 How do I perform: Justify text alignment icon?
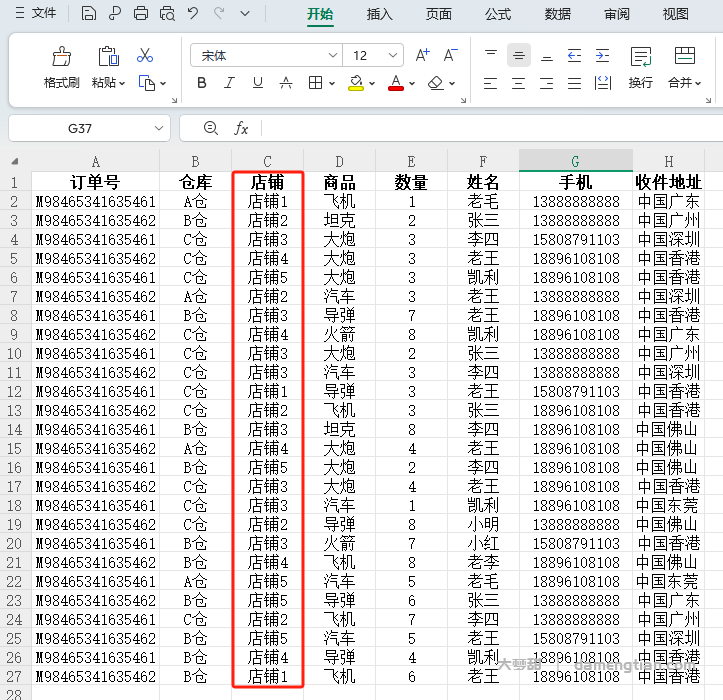(575, 83)
